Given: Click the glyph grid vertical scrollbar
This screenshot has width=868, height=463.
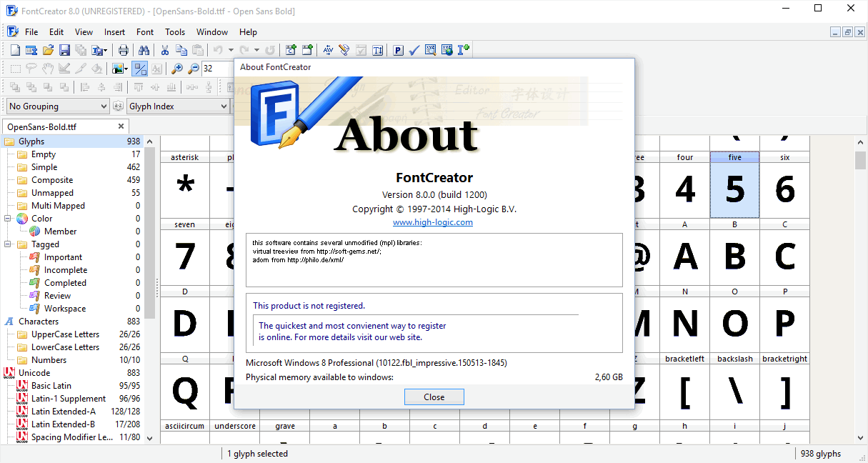Looking at the screenshot, I should tap(860, 289).
